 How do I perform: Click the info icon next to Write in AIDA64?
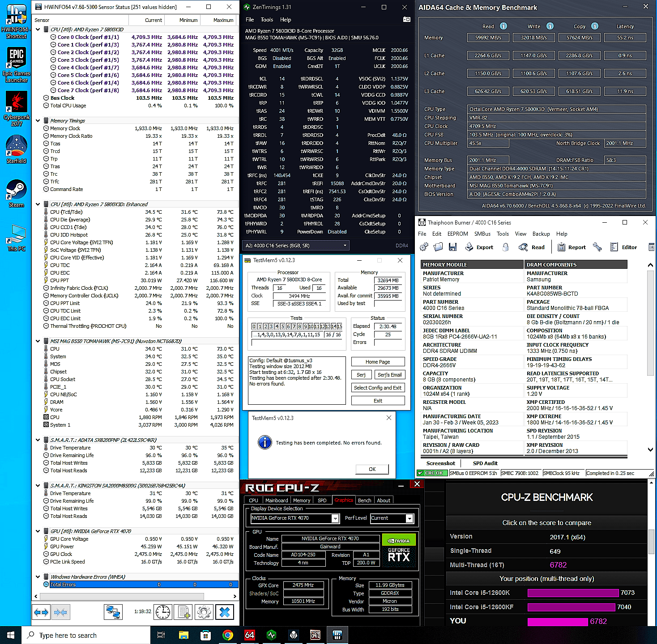click(x=550, y=26)
